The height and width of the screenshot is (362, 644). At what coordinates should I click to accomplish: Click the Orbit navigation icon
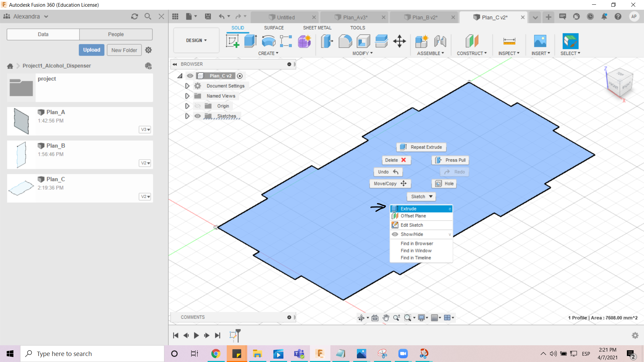click(361, 318)
